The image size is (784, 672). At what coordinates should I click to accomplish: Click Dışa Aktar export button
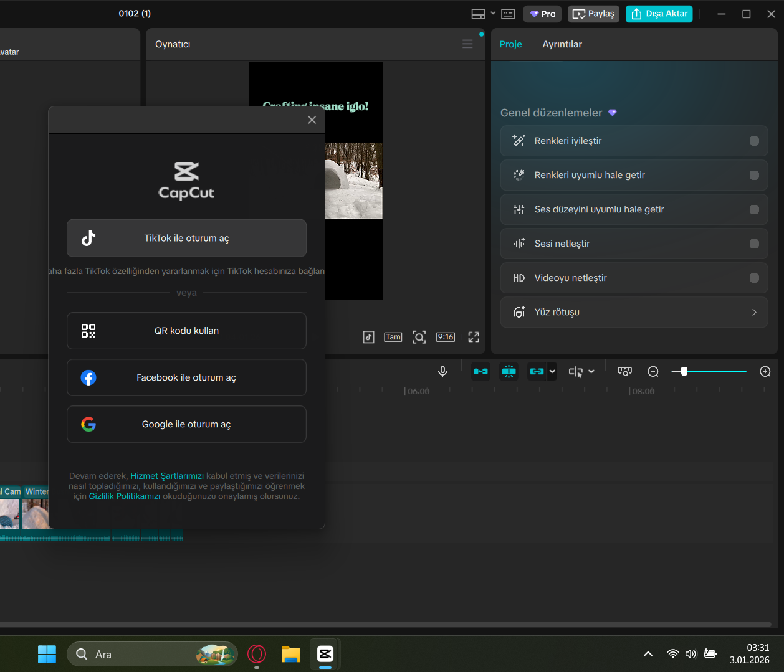tap(659, 14)
